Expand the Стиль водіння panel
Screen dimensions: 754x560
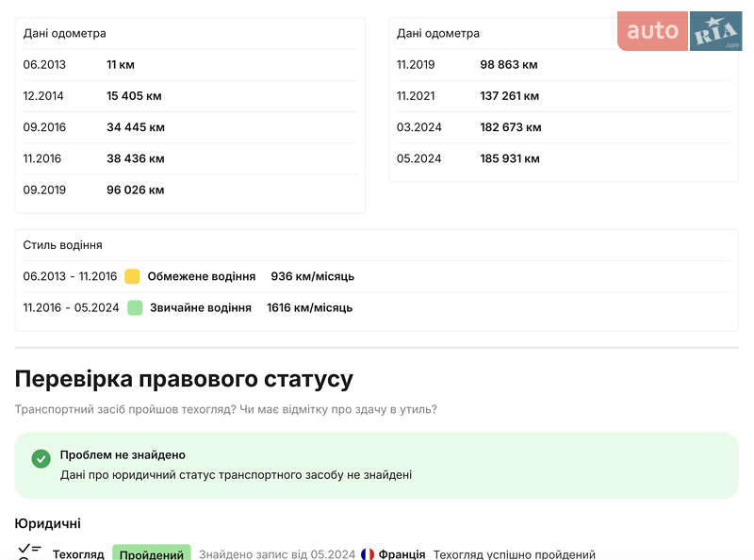pos(61,244)
